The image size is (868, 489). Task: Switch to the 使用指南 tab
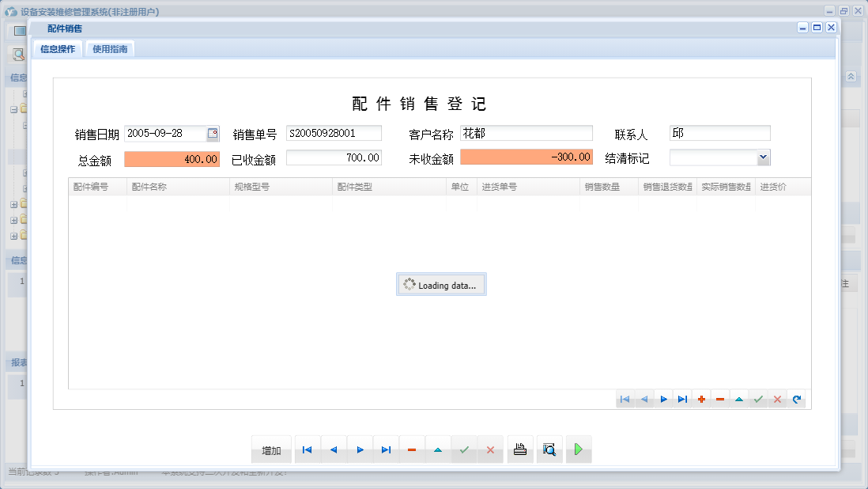click(x=109, y=47)
